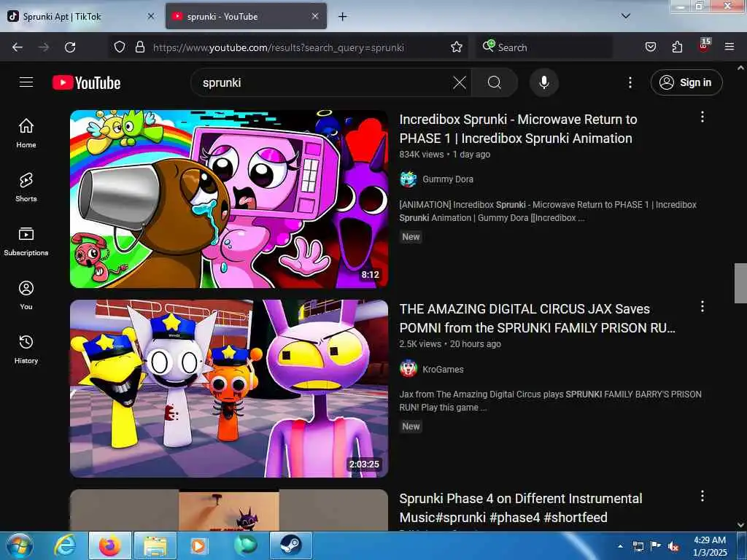This screenshot has height=560, width=747.
Task: Expand the list all tabs dropdown
Action: pos(626,16)
